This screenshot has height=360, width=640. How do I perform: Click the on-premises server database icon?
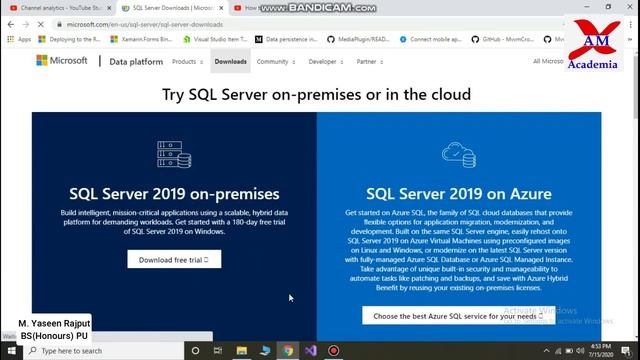174,154
